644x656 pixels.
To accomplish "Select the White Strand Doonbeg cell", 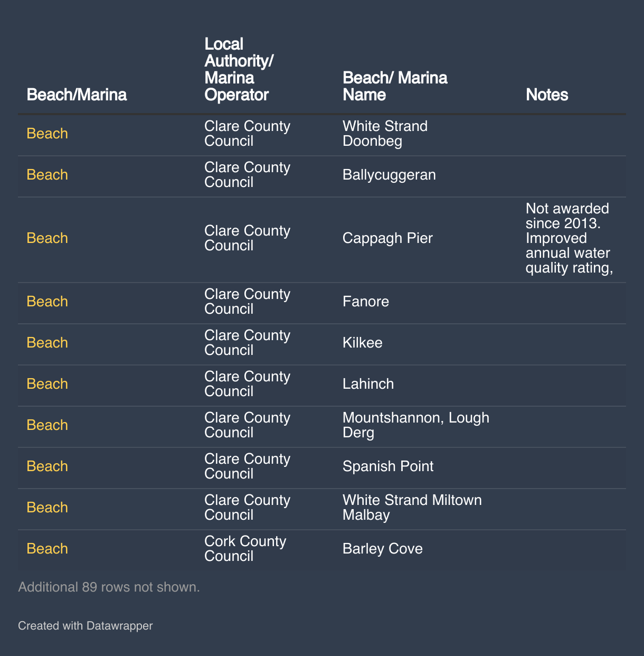I will tap(385, 134).
